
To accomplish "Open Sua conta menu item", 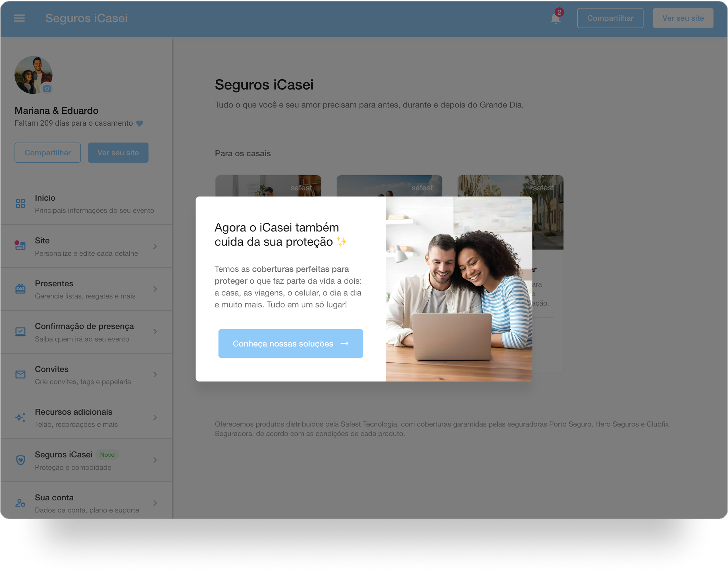I will click(86, 500).
